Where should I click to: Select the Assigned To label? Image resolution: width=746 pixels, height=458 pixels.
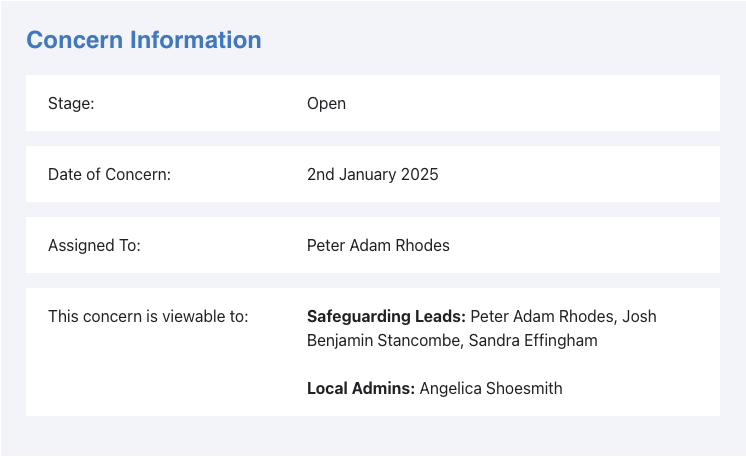coord(94,245)
